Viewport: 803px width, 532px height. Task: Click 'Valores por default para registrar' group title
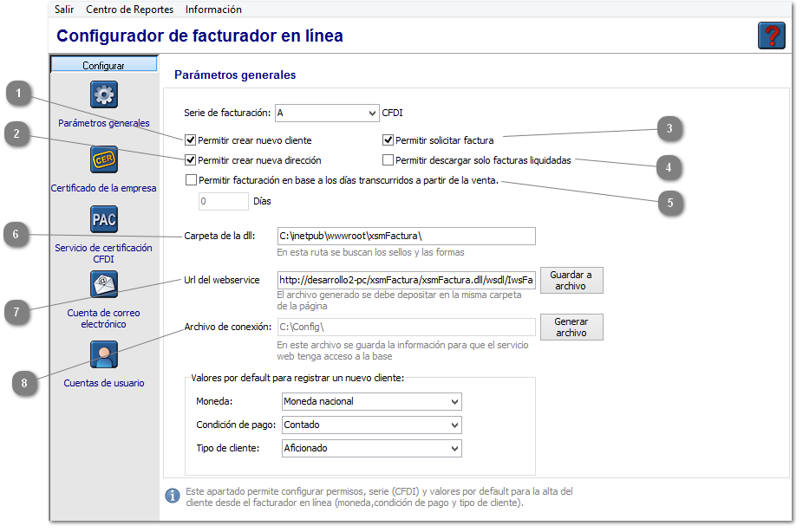pos(297,378)
